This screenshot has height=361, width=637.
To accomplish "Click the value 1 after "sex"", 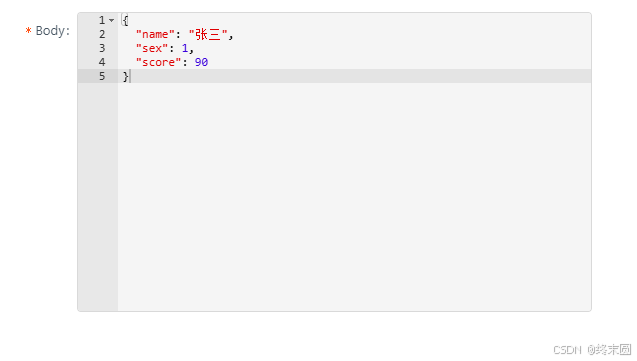I will click(185, 48).
